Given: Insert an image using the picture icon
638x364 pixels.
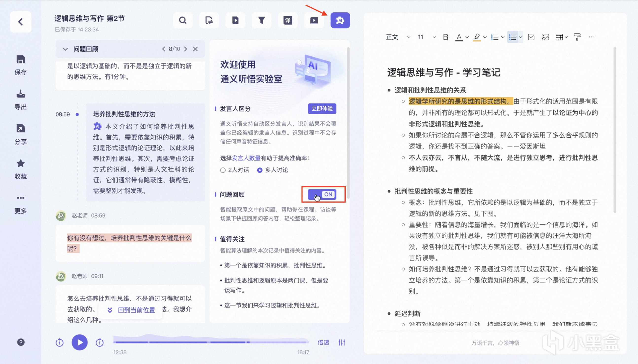Looking at the screenshot, I should click(545, 37).
